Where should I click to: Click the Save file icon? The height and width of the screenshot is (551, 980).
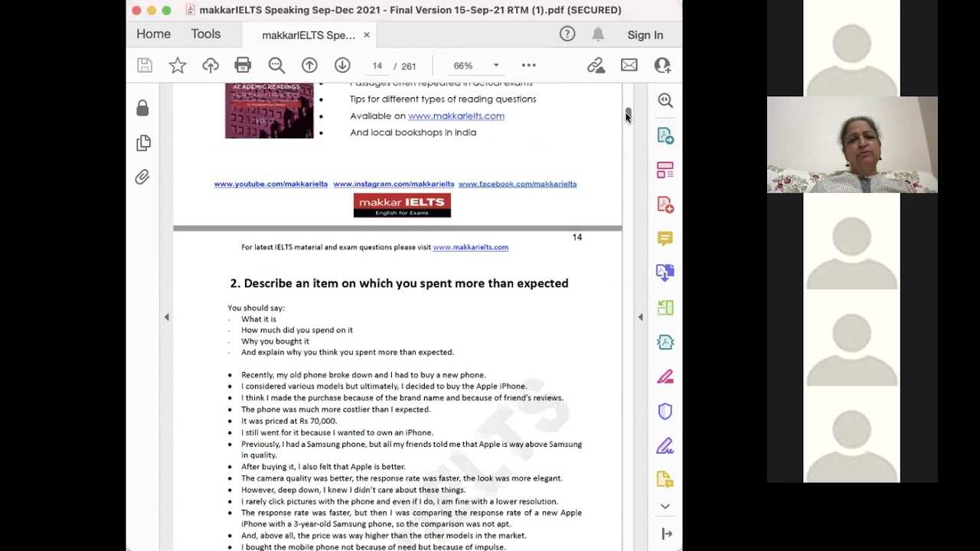pyautogui.click(x=145, y=66)
